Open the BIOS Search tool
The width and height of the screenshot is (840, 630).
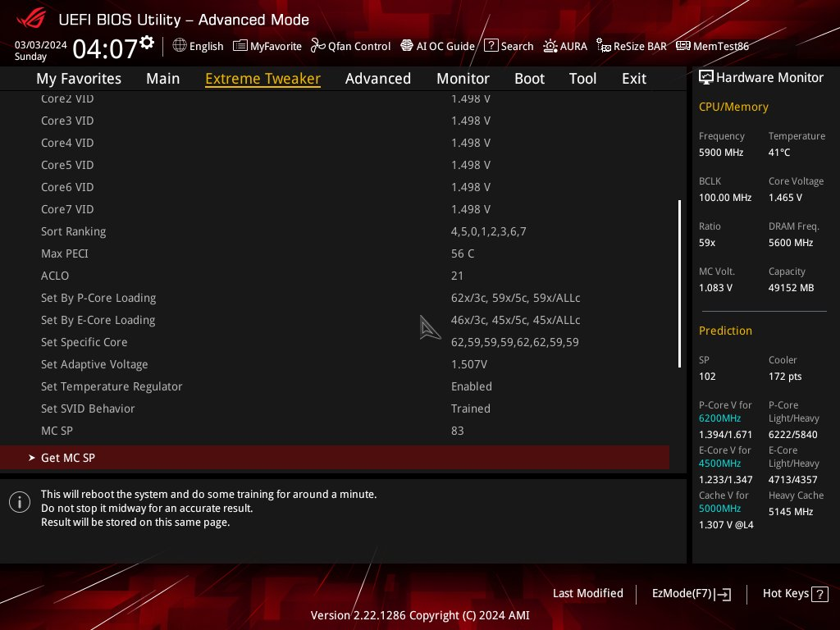click(x=509, y=46)
